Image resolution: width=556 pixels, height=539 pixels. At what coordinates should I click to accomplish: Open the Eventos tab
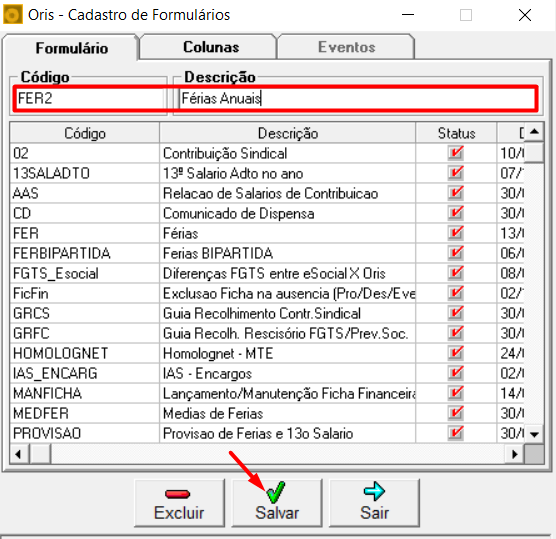coord(346,47)
